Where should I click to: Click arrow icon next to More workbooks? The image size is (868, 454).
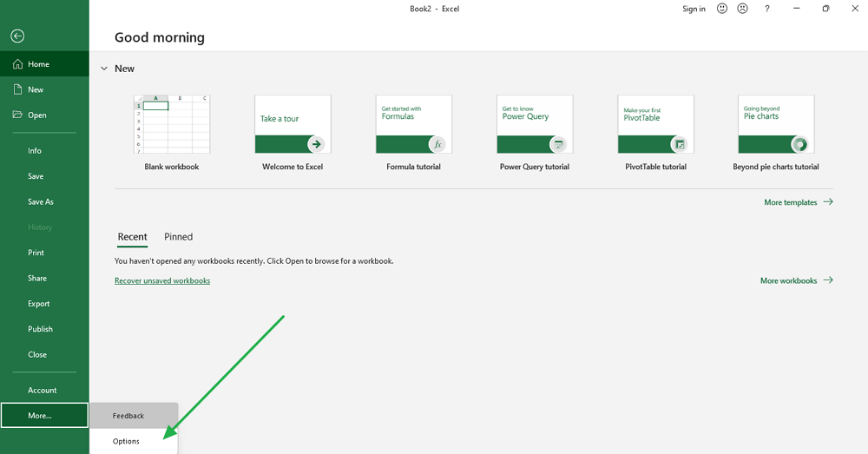828,280
